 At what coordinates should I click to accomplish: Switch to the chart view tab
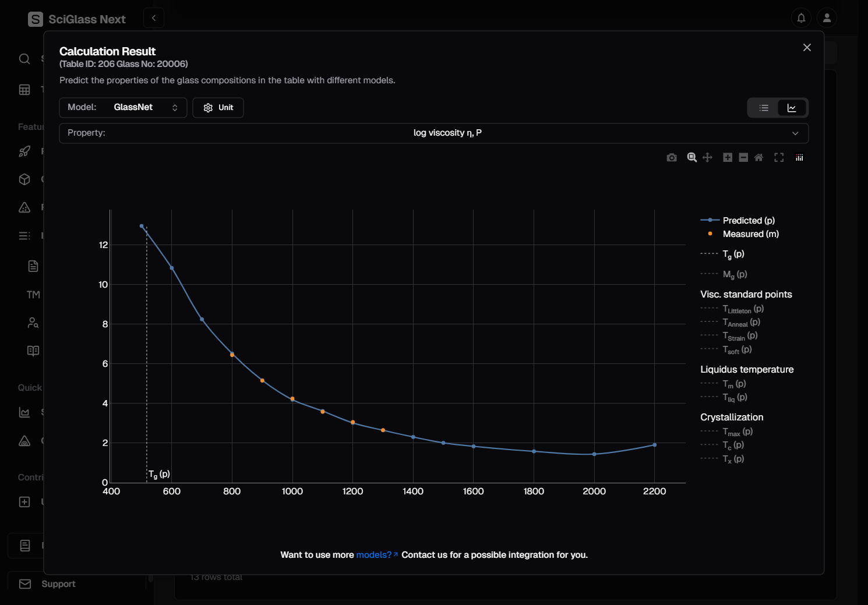click(792, 108)
